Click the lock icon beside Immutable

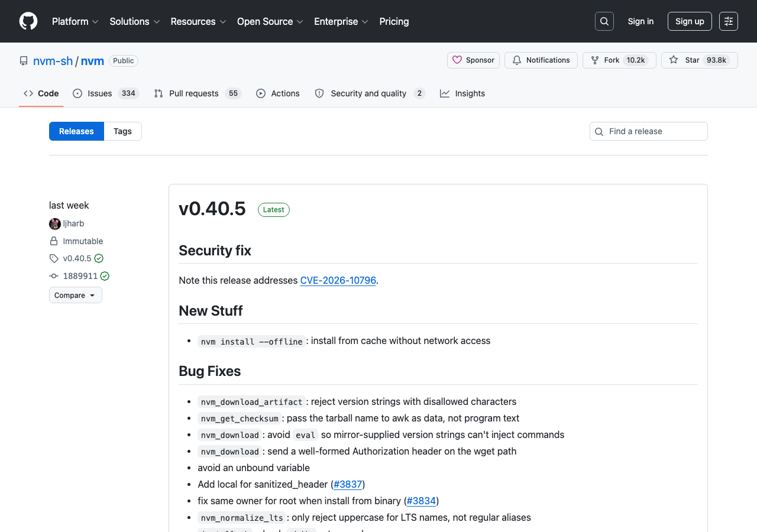54,241
